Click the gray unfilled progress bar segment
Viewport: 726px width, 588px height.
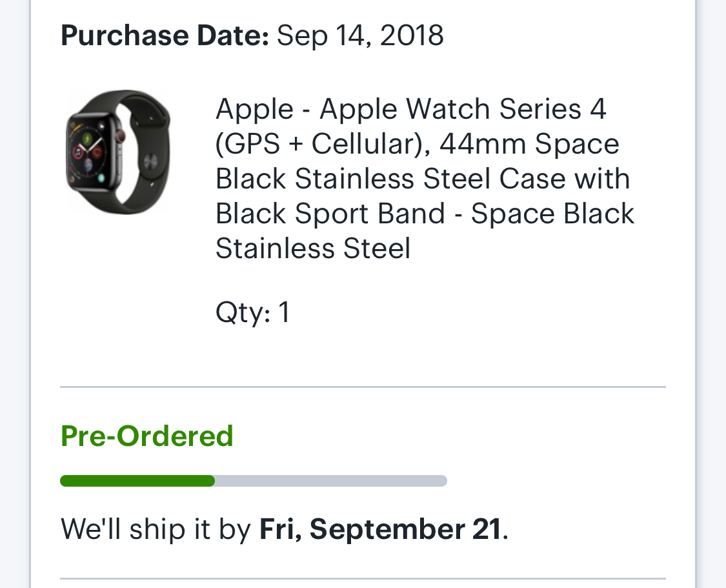point(330,481)
